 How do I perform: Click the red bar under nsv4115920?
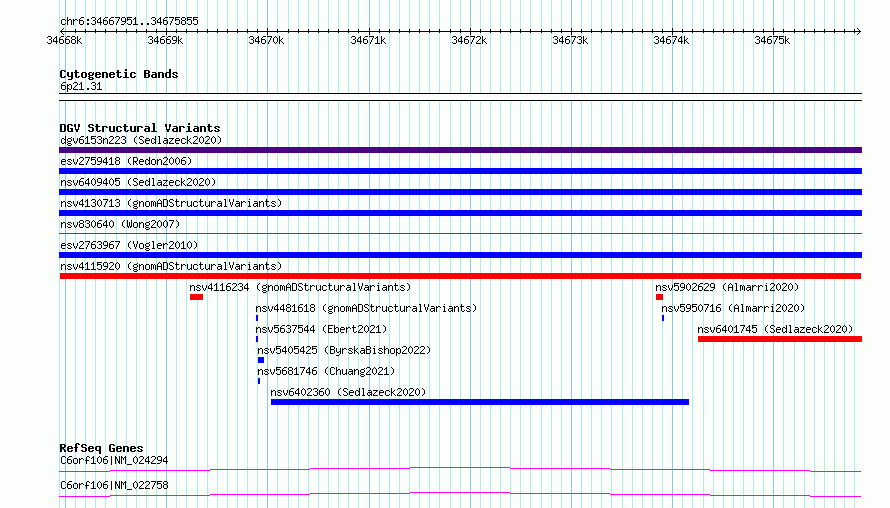coord(460,276)
